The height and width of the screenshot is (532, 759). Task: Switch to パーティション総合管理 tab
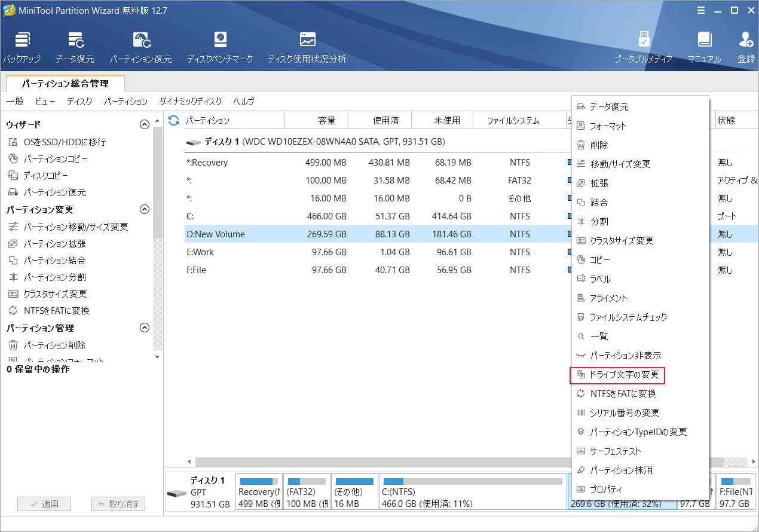click(x=65, y=84)
